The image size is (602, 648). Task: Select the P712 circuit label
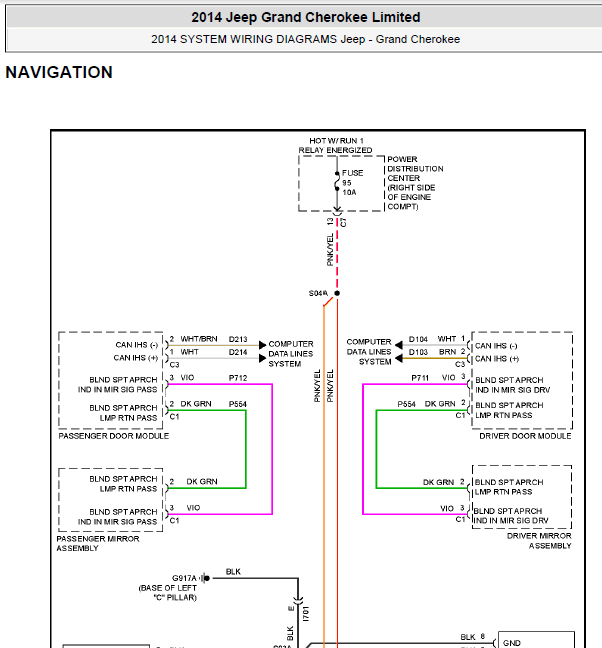[x=238, y=378]
